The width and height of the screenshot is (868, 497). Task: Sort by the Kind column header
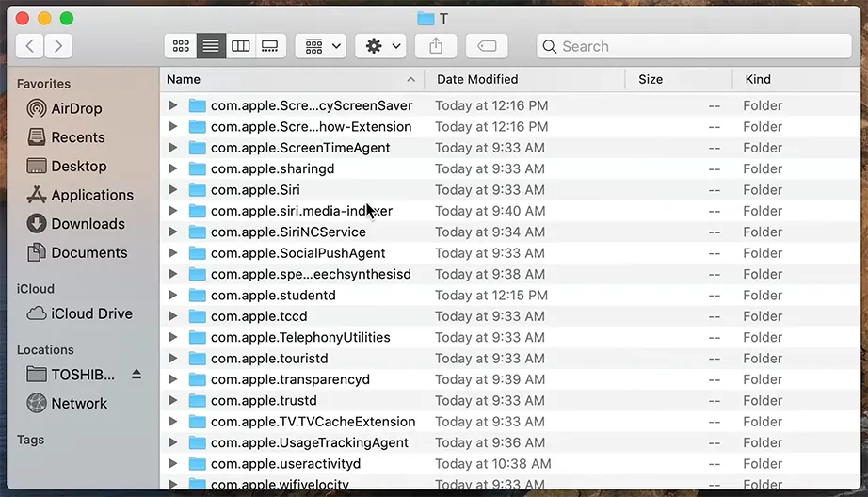[x=796, y=79]
